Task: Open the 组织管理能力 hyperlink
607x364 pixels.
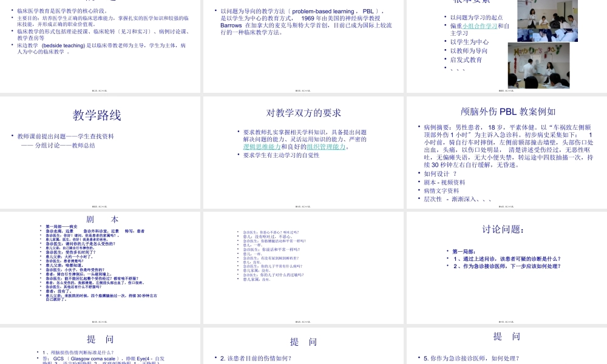Action: 325,146
